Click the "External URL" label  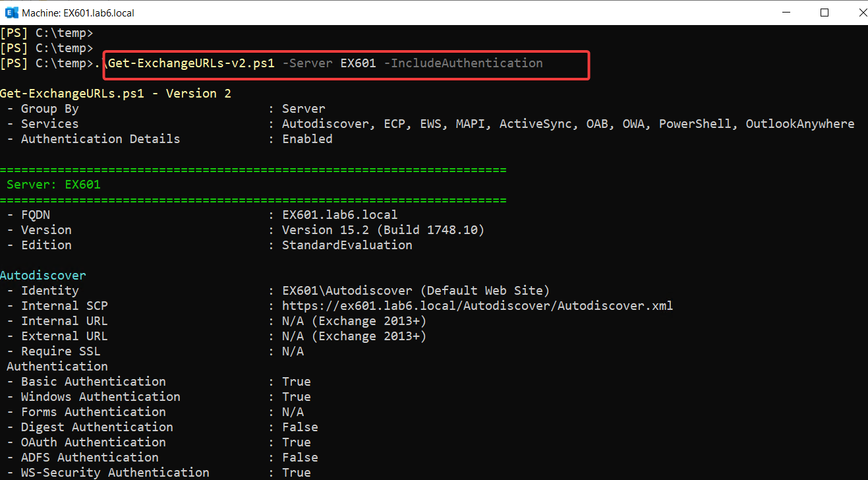[x=64, y=336]
